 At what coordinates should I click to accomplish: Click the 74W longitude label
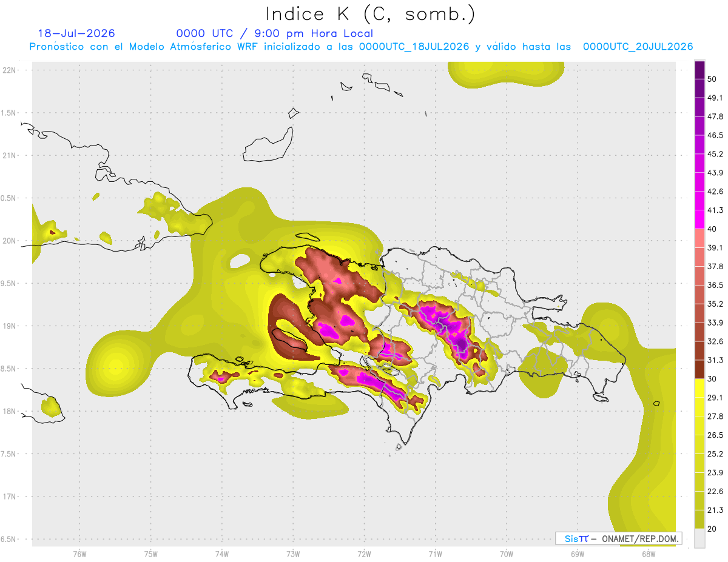coord(221,554)
